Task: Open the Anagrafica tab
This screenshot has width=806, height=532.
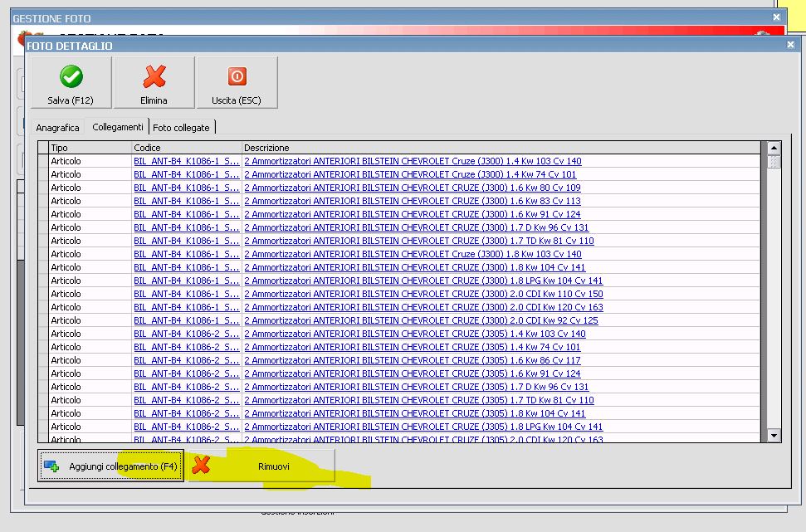Action: click(57, 128)
